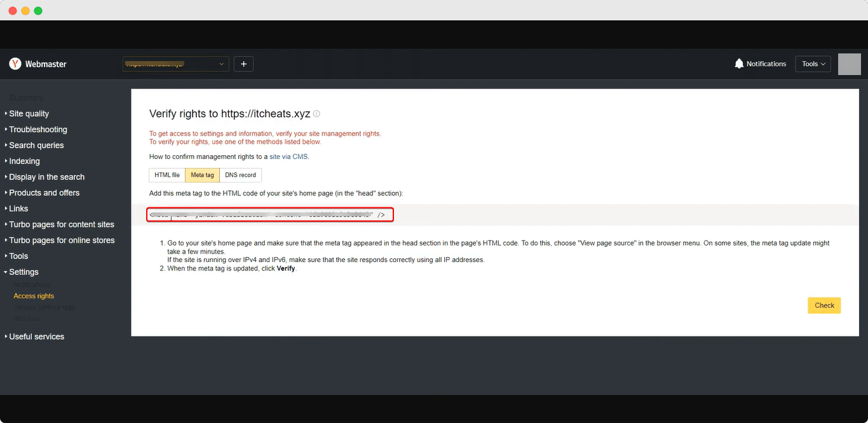Click the plus button to add site
The image size is (868, 423).
pyautogui.click(x=243, y=64)
